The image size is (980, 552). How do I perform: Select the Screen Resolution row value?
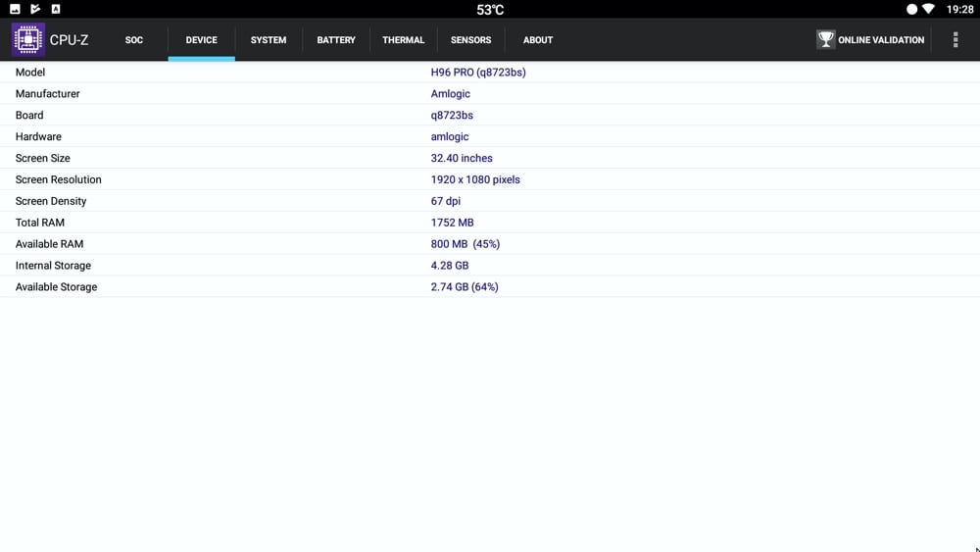475,180
